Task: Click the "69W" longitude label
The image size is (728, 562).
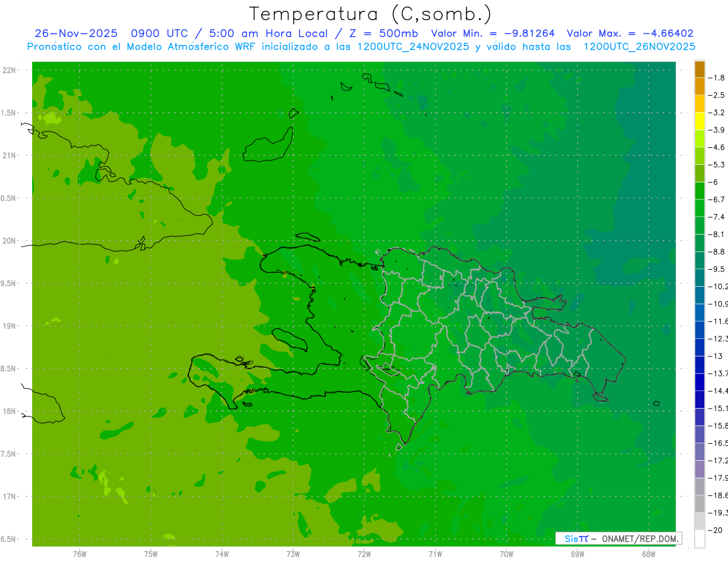Action: coord(578,554)
